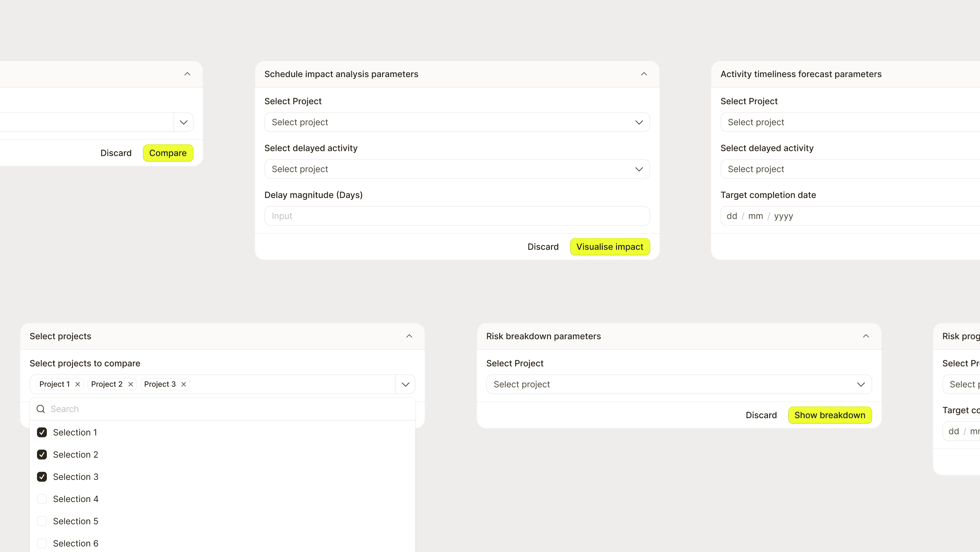Viewport: 980px width, 552px height.
Task: Focus the Search field in projects list
Action: pos(223,409)
